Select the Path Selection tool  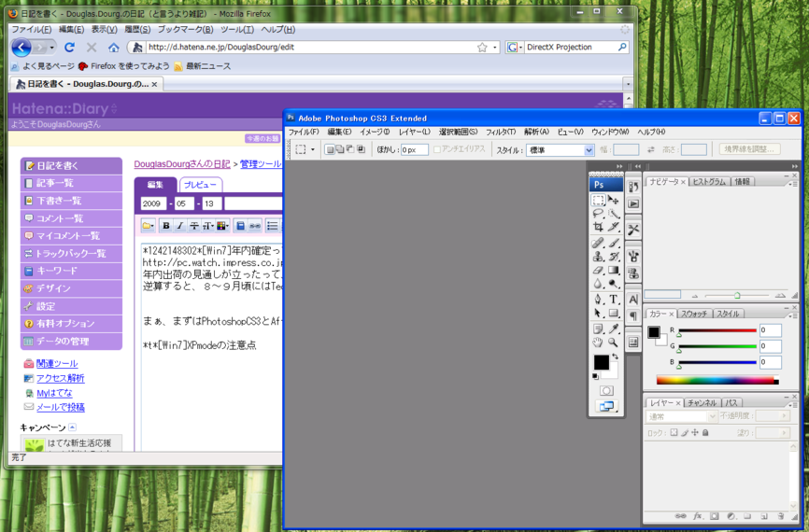(x=599, y=313)
